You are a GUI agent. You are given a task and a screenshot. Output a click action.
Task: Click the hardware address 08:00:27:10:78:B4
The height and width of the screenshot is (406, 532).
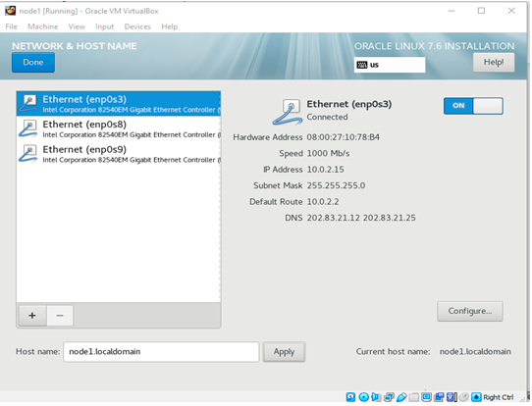pyautogui.click(x=343, y=137)
